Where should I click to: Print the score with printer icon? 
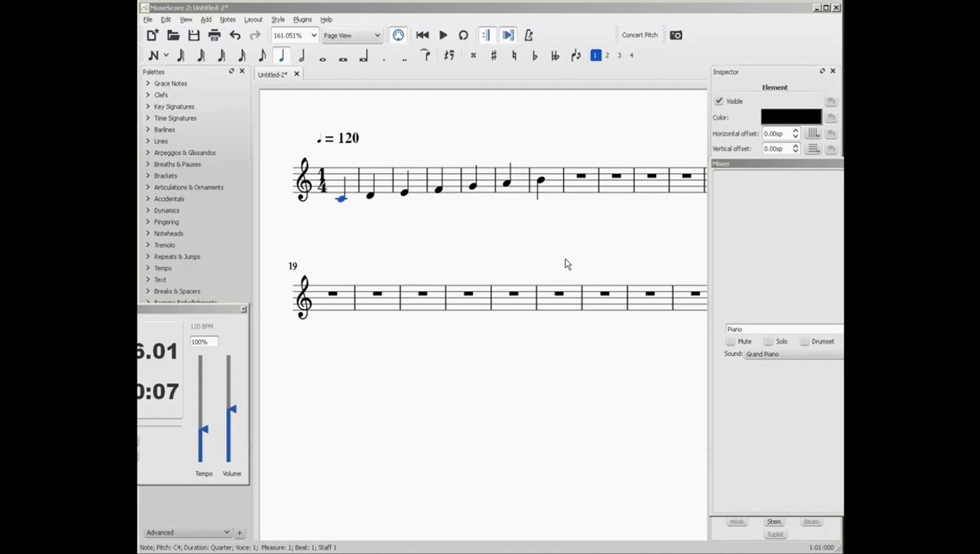[x=214, y=35]
